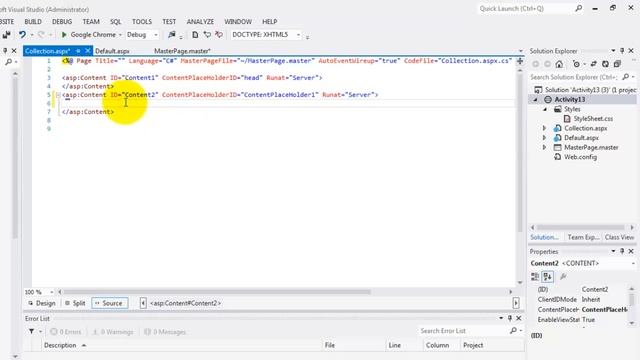Pin the Properties panel
The image size is (640, 360).
(622, 251)
